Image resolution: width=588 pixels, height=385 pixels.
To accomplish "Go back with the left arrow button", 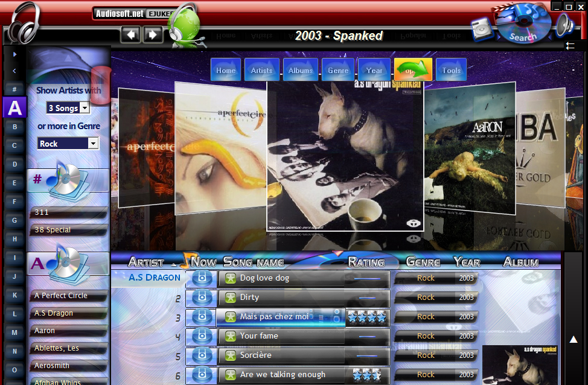I will [x=130, y=35].
